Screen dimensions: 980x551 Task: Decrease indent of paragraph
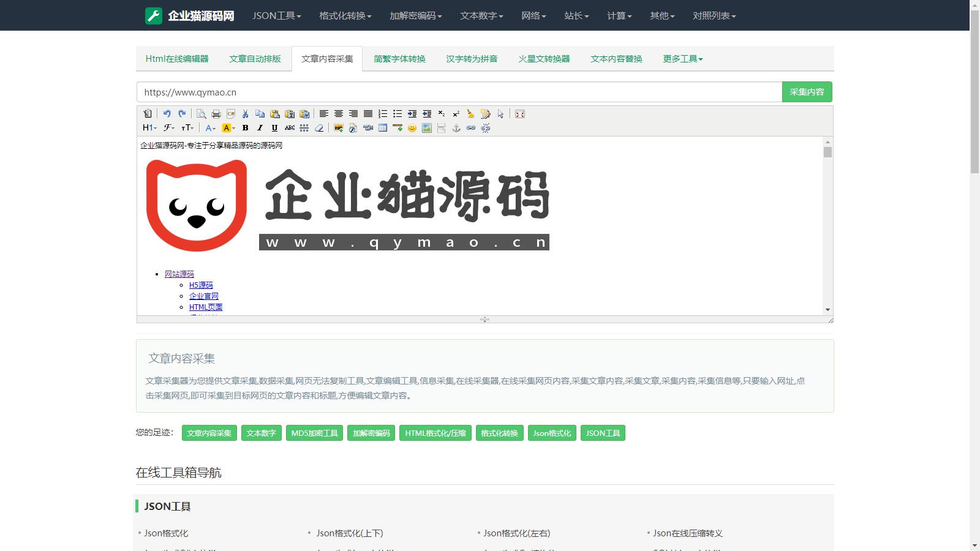427,114
